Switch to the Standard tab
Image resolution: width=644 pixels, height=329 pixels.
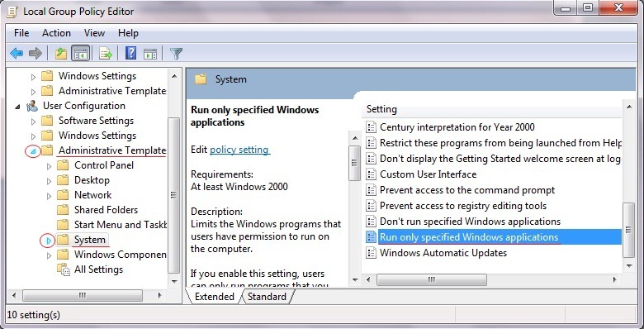pyautogui.click(x=267, y=297)
